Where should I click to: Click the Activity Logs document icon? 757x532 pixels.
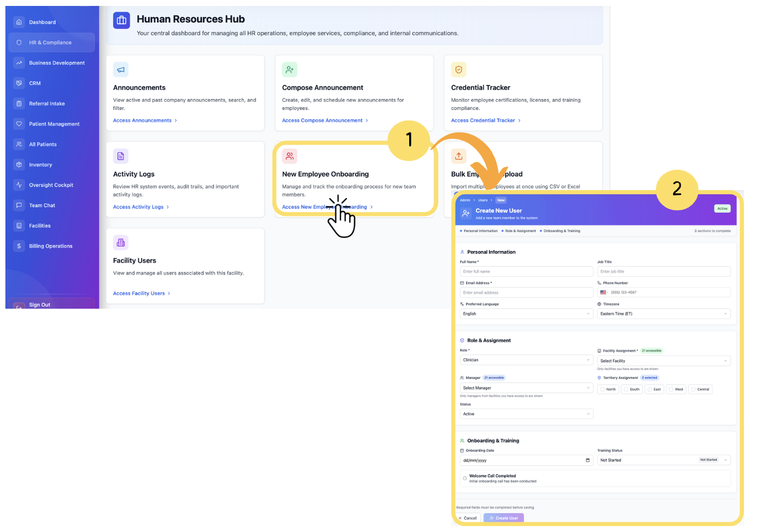[x=121, y=156]
